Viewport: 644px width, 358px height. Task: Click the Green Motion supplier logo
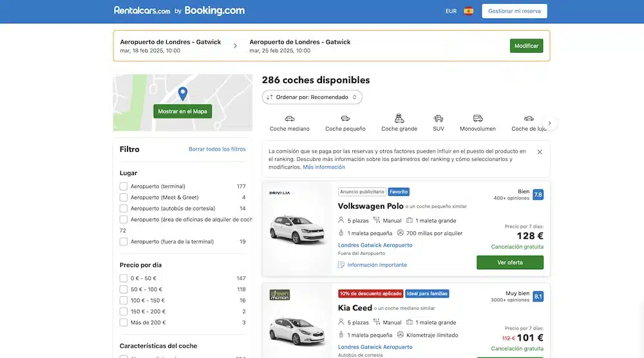(279, 295)
